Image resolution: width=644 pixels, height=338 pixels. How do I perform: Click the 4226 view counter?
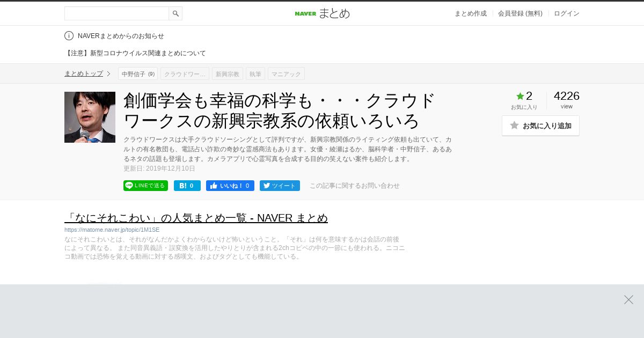(x=567, y=96)
